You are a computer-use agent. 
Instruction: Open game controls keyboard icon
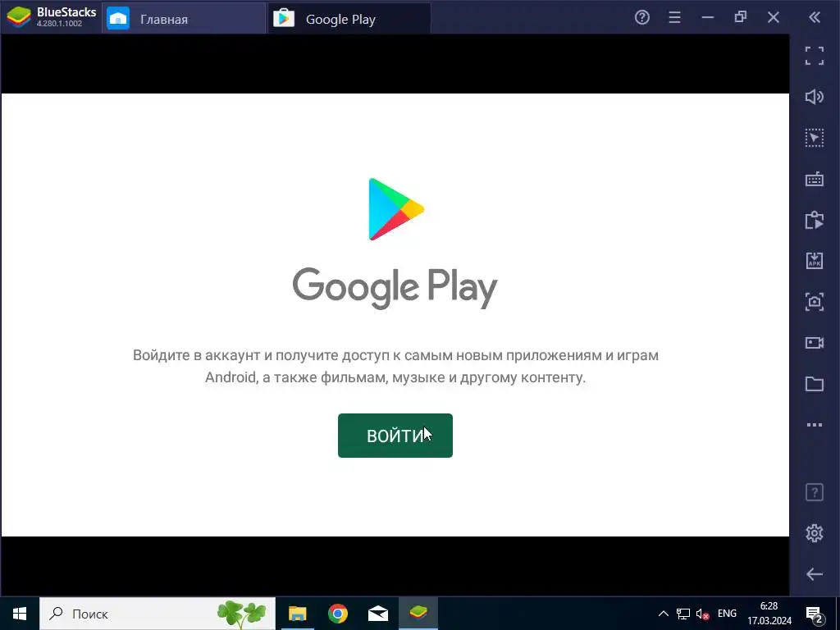coord(815,179)
